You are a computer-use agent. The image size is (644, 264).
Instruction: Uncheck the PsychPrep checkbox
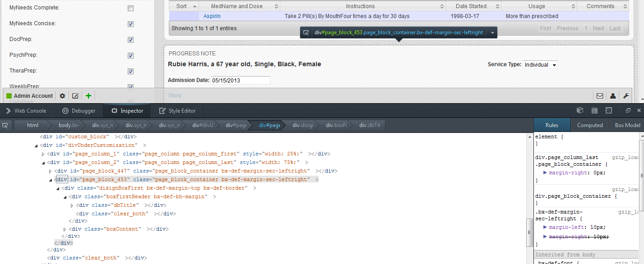(130, 56)
